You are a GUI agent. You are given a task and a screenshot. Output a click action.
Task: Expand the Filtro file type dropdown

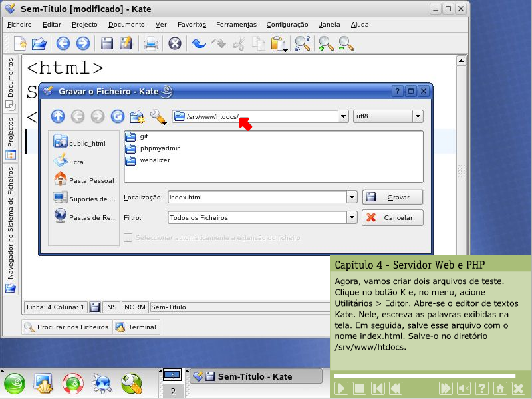pyautogui.click(x=351, y=217)
